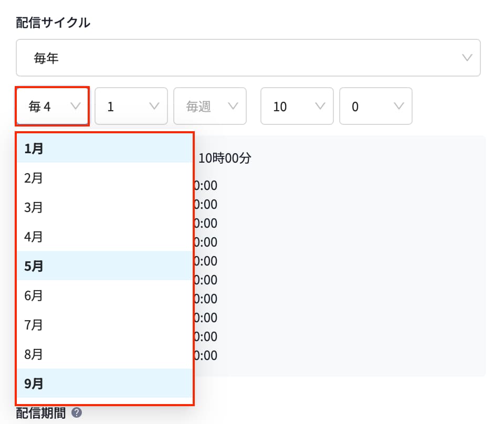Expand the 毎4 month selector
This screenshot has width=504, height=424.
click(52, 107)
